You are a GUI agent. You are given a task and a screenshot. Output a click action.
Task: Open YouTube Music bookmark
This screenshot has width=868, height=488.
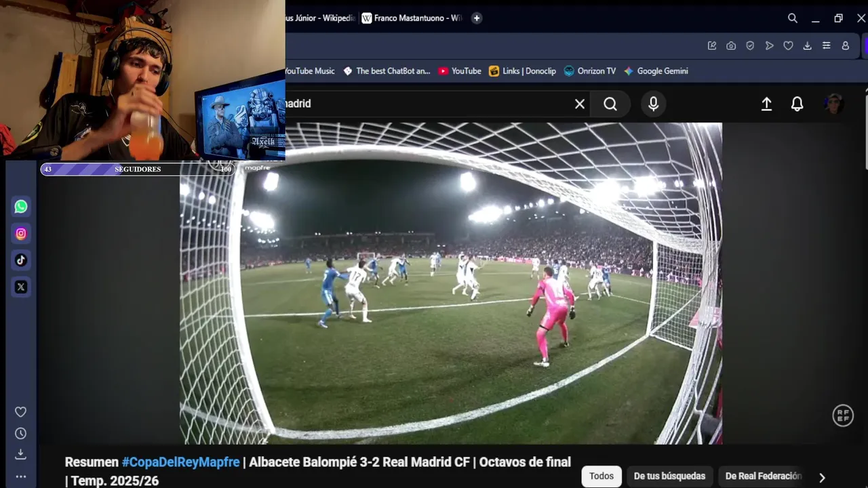(310, 71)
